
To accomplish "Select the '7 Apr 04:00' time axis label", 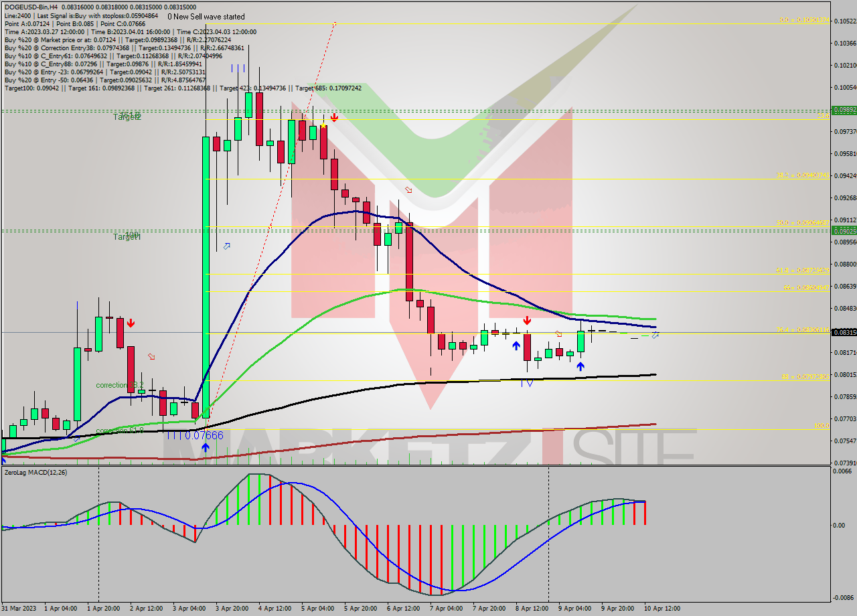I will point(445,609).
